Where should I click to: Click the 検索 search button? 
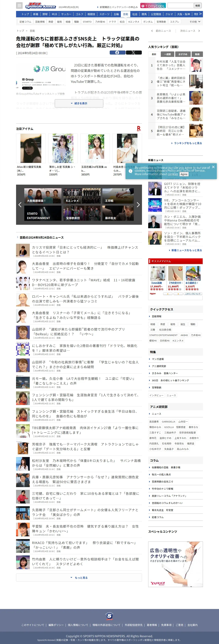(198, 5)
